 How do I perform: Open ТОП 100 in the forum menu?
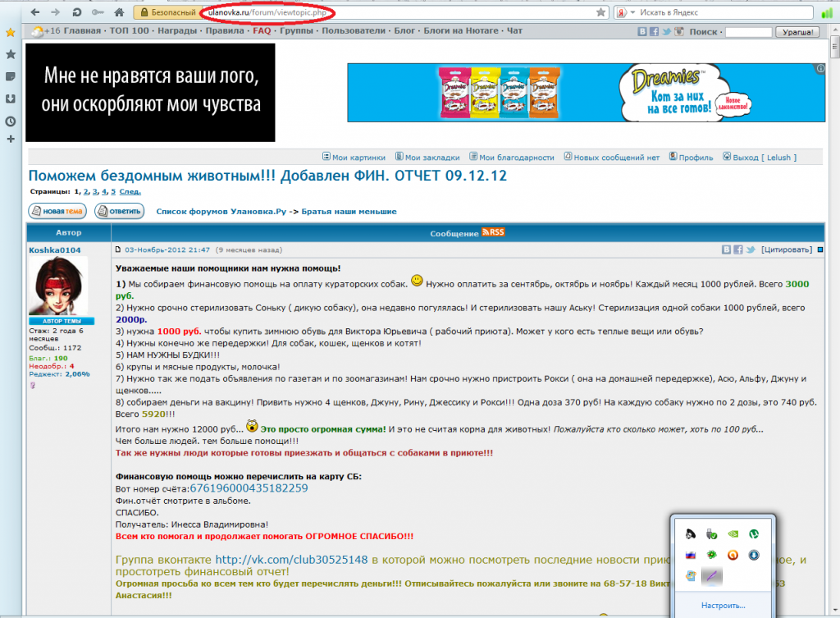coord(129,30)
